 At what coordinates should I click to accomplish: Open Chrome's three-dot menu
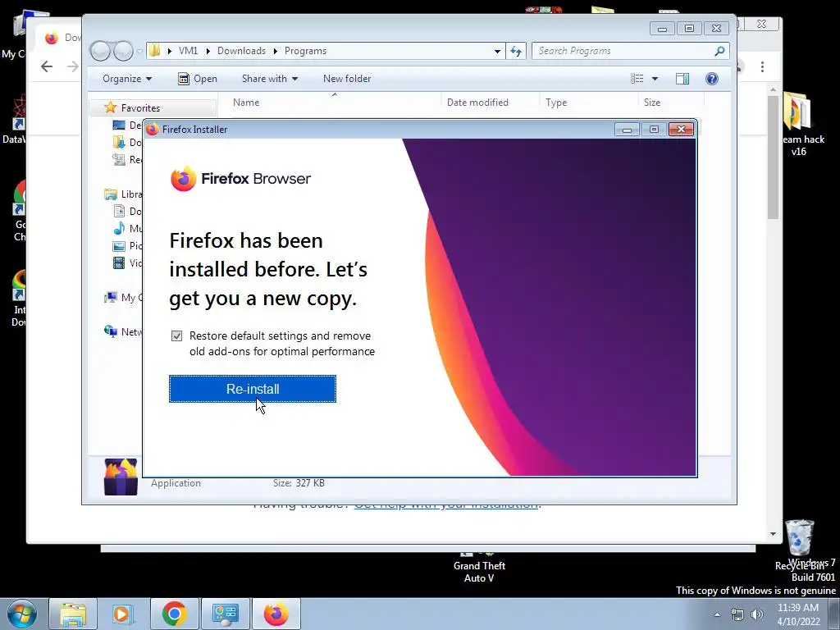click(x=762, y=66)
